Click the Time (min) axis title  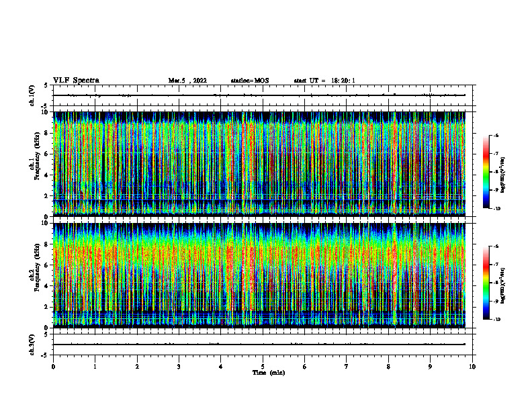(x=269, y=373)
